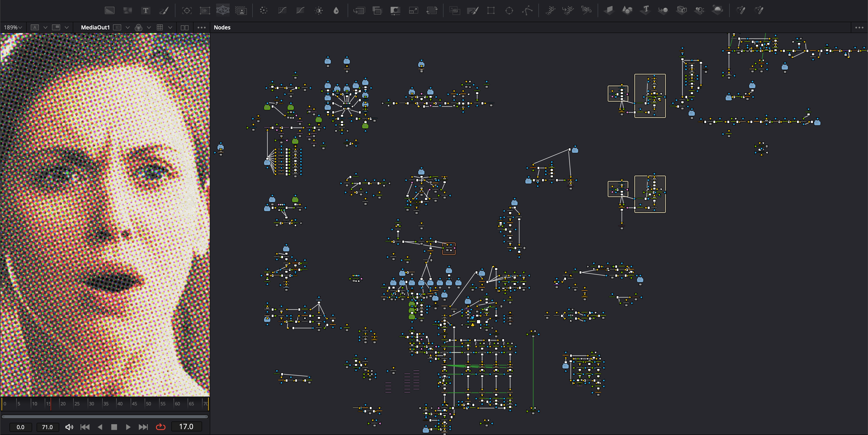
Task: Open the viewer options three-dot menu
Action: [x=201, y=28]
